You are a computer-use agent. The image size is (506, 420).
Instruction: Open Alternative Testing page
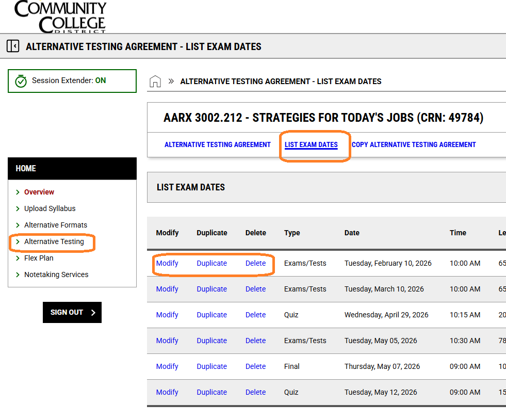(x=54, y=241)
